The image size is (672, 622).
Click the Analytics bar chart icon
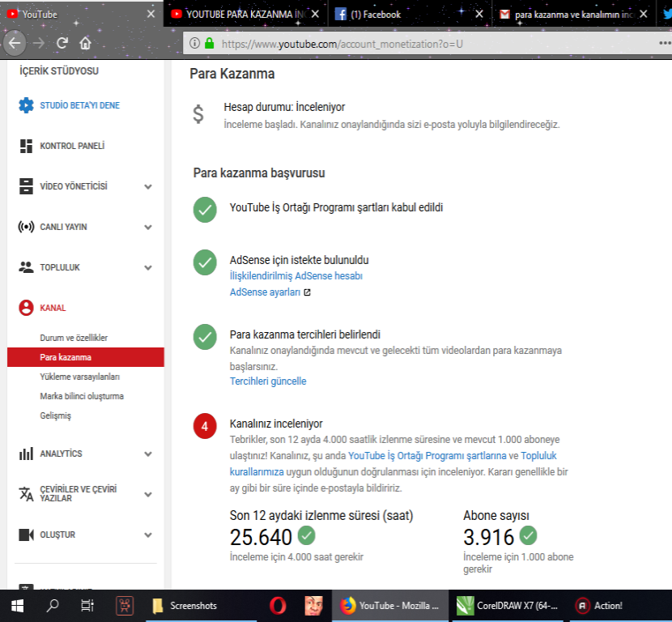pyautogui.click(x=26, y=454)
